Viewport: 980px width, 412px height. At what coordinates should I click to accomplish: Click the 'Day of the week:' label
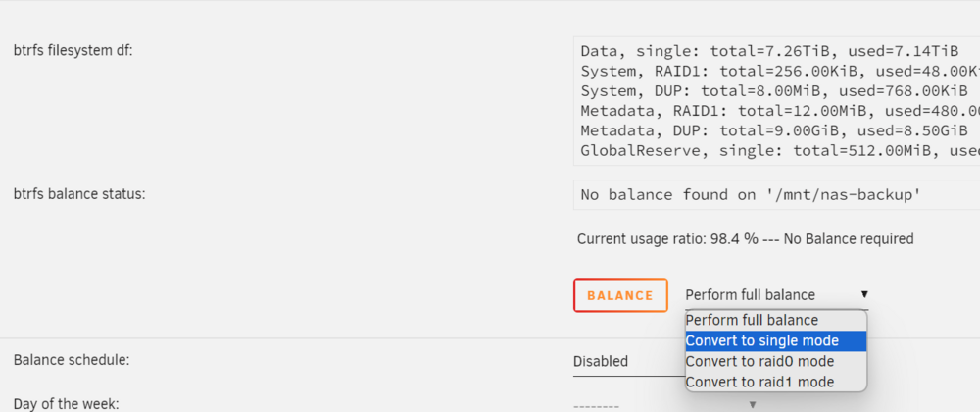(x=67, y=404)
